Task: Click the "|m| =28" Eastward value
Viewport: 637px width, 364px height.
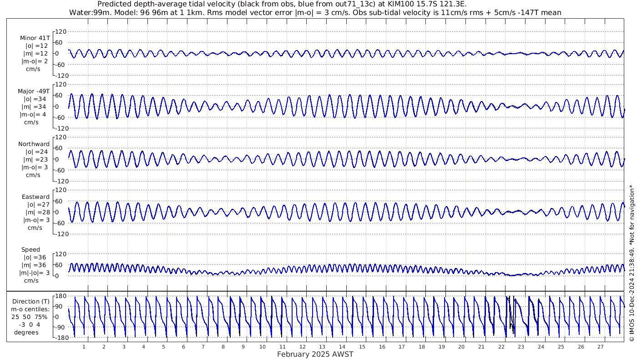Action: [x=36, y=212]
